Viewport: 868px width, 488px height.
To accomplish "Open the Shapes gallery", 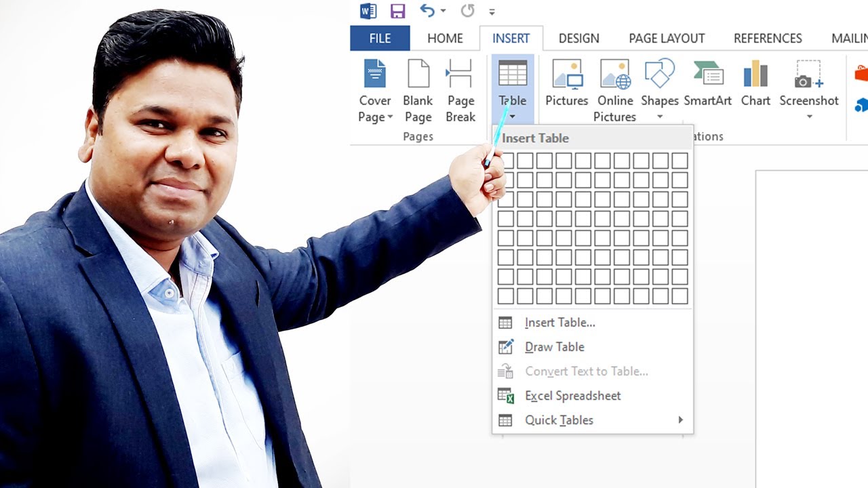I will pos(658,85).
